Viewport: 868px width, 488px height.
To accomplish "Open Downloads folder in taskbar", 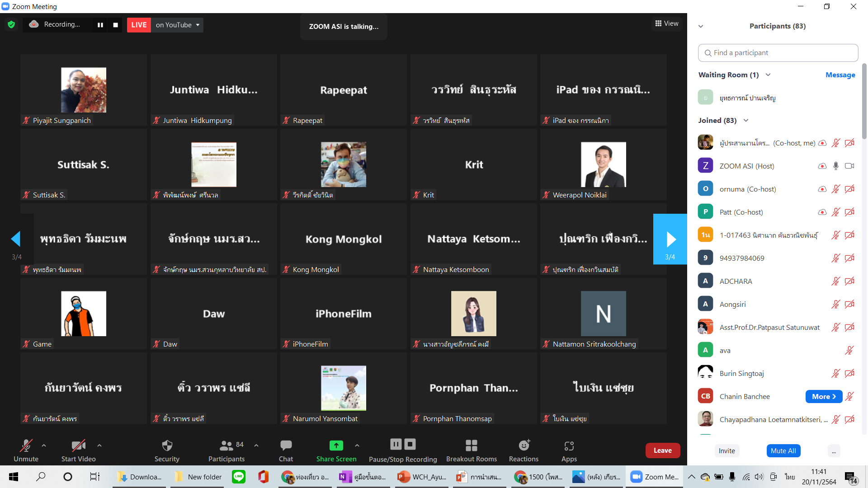I will [x=140, y=477].
